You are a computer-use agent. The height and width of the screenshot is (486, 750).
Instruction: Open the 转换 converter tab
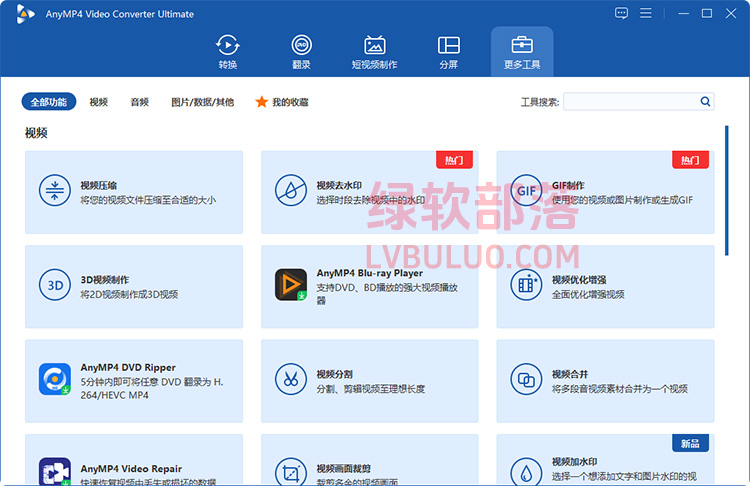228,52
